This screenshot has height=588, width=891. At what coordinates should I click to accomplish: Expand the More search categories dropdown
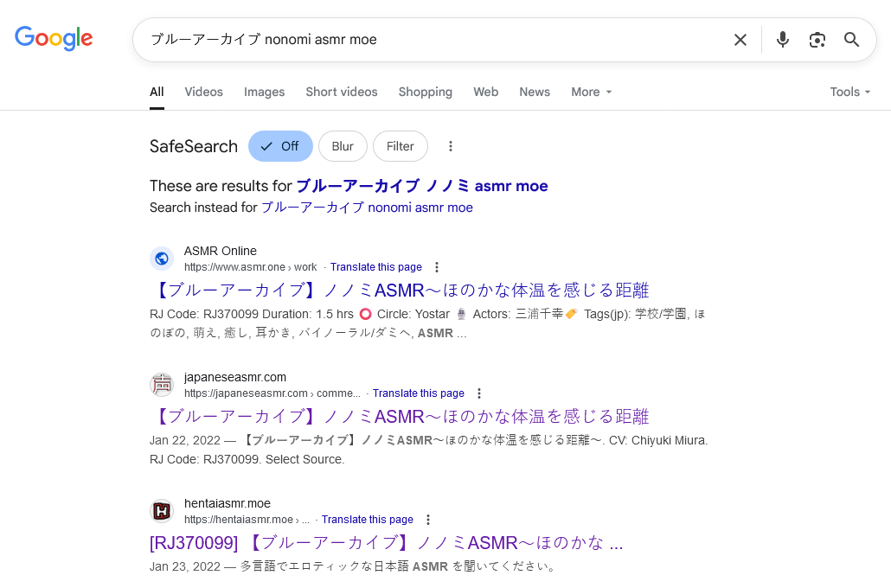point(591,92)
